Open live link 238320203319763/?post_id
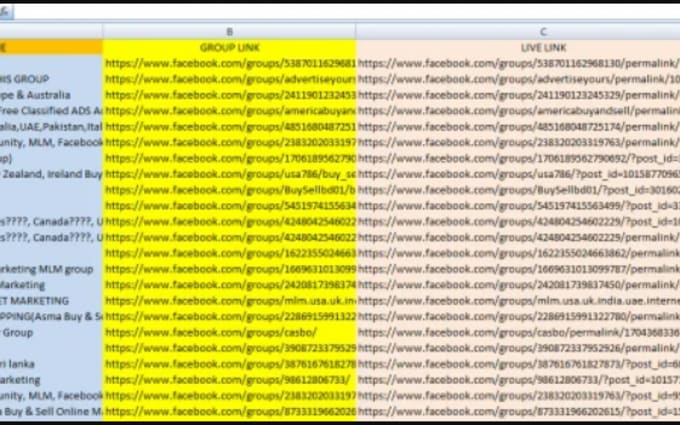The height and width of the screenshot is (425, 680). point(518,396)
